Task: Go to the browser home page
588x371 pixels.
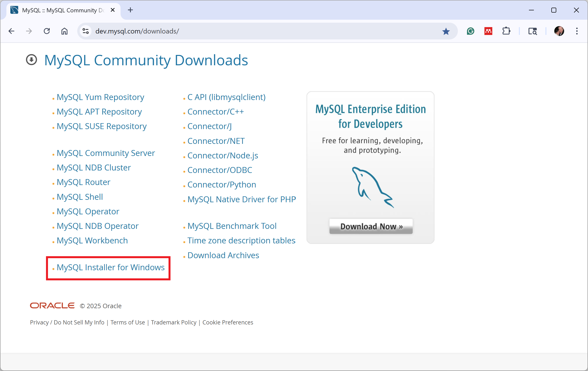Action: (x=64, y=31)
